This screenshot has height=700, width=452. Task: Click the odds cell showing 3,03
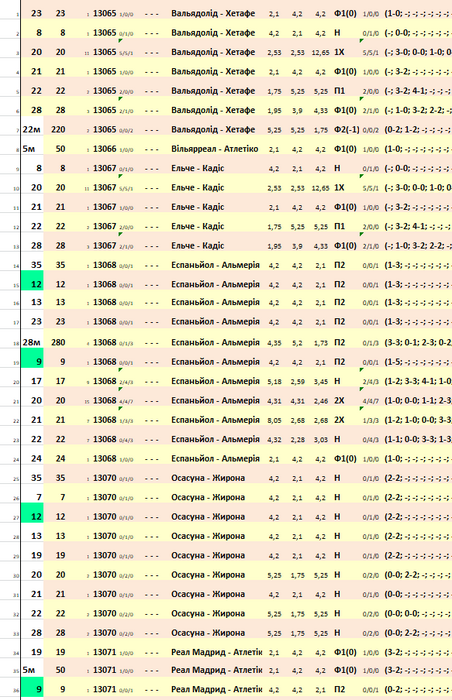tap(321, 439)
